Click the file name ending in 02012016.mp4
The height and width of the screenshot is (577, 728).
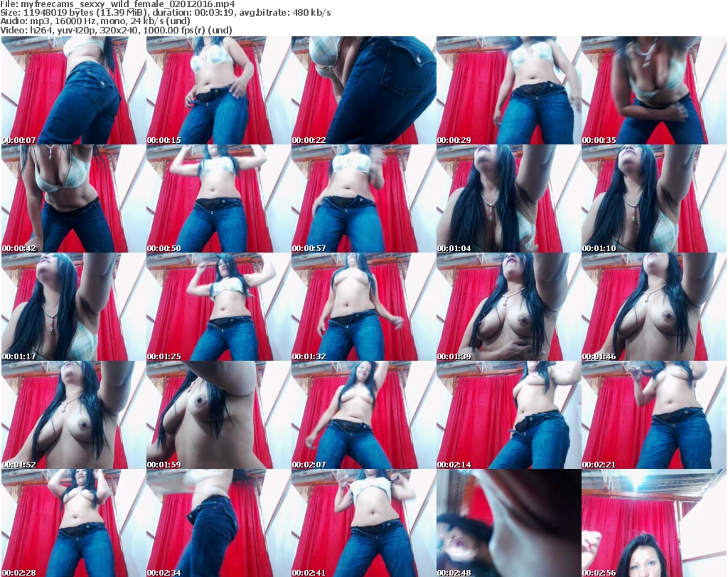[128, 4]
